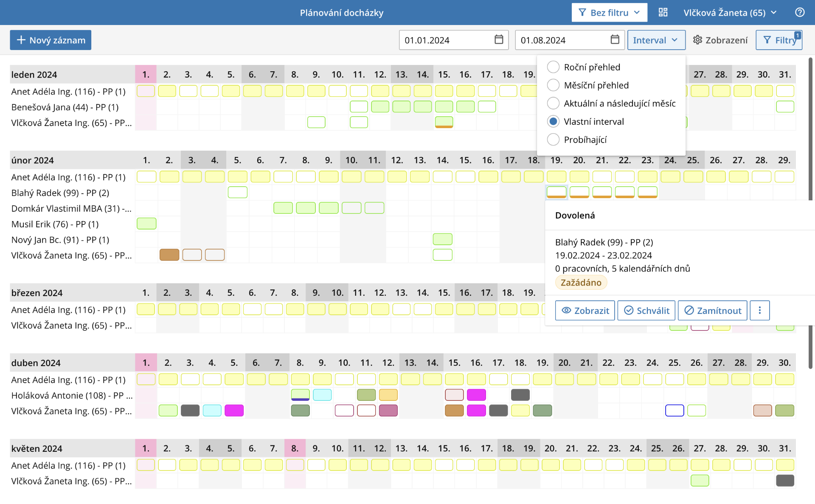Click the únor 2024 month header
The width and height of the screenshot is (815, 504).
[32, 160]
